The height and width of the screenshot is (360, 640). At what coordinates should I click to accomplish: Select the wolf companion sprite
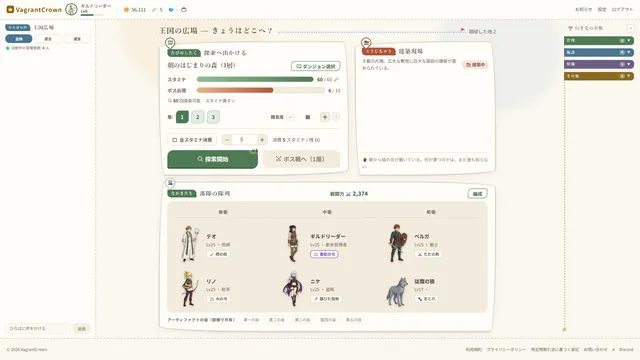397,292
